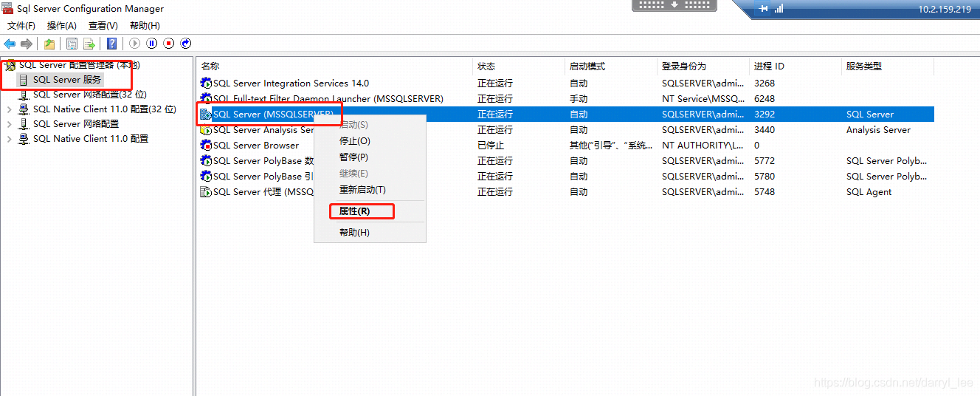
Task: Click the 已停止 status cell
Action: point(491,146)
